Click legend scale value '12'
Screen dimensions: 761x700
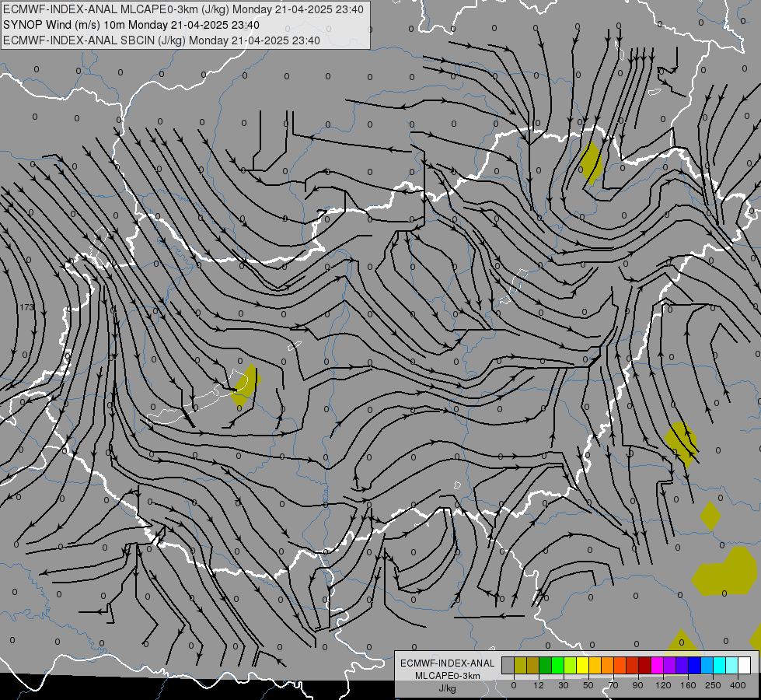[x=539, y=685]
